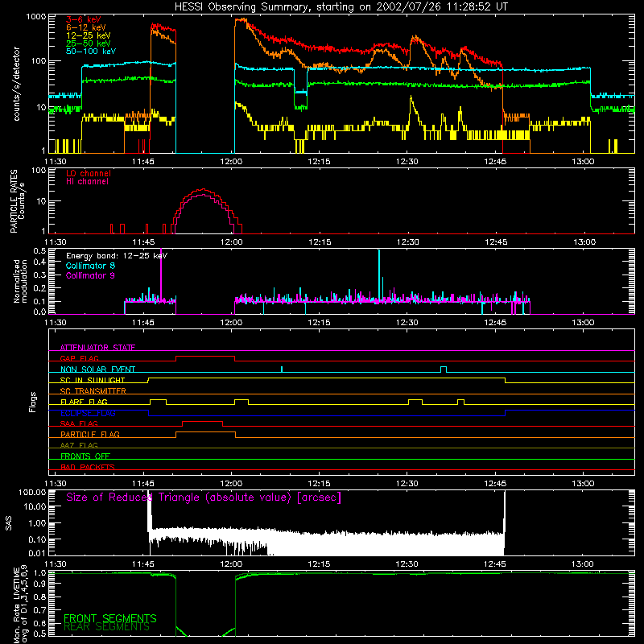Click the peak of the particle rates hump
Image resolution: width=644 pixels, height=644 pixels.
pos(204,190)
